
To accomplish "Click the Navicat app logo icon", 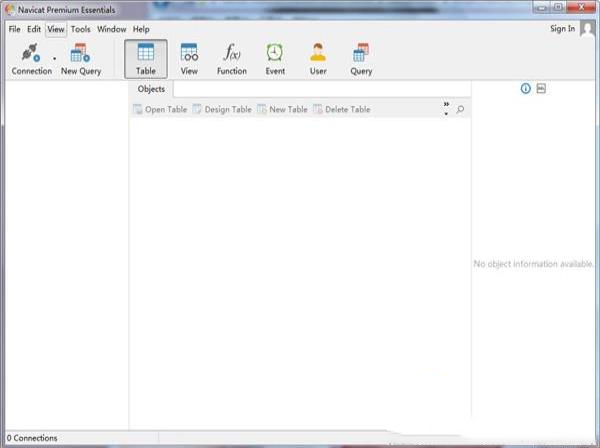I will pos(10,9).
